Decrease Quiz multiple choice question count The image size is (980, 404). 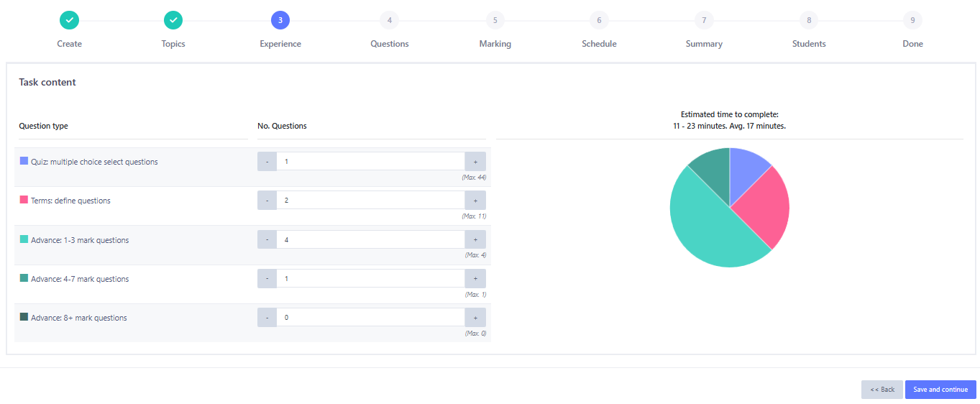267,162
